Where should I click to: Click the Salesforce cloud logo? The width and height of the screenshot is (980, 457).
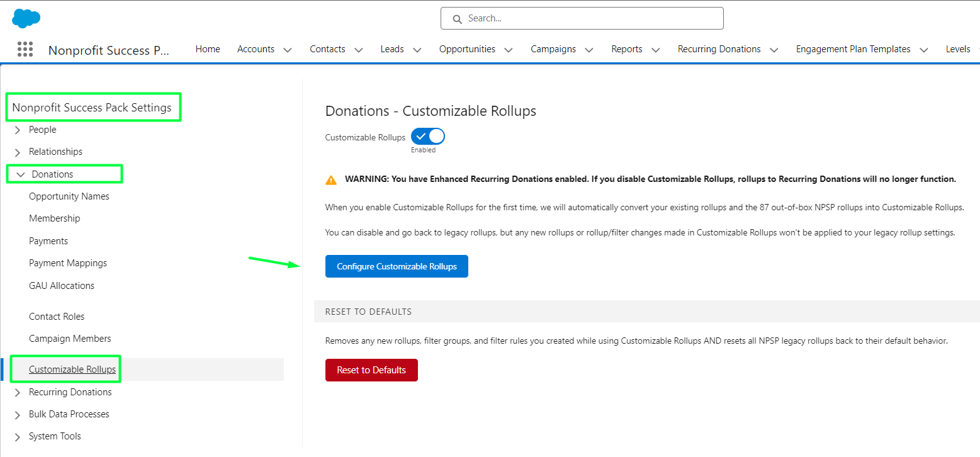26,18
